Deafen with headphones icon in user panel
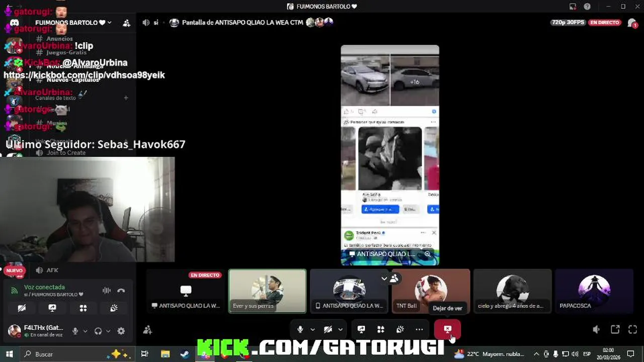This screenshot has height=362, width=644. [98, 331]
